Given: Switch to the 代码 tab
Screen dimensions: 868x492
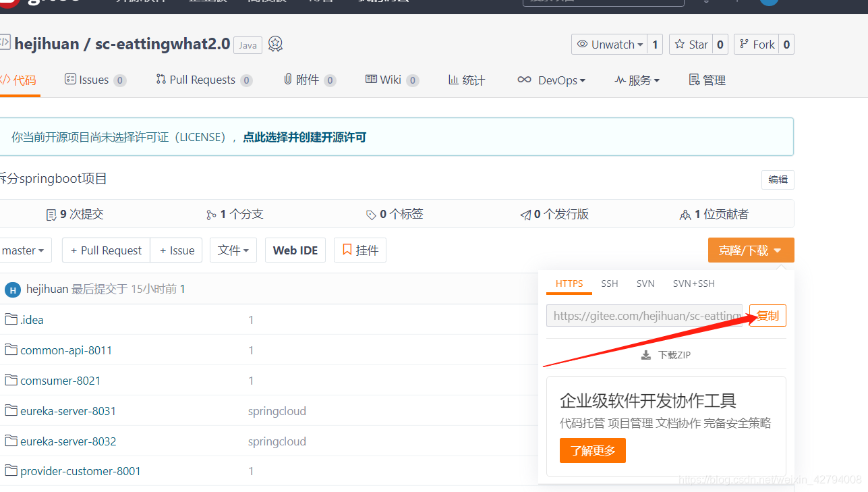Looking at the screenshot, I should click(19, 80).
